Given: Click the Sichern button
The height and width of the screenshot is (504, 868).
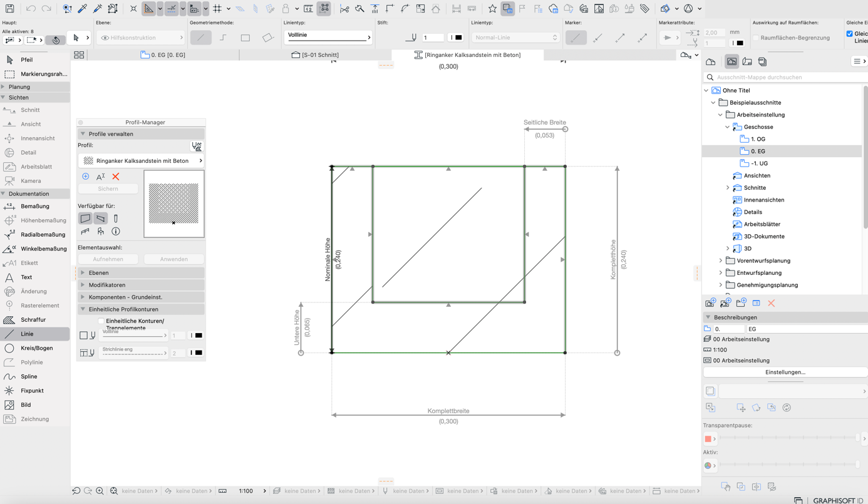Looking at the screenshot, I should point(108,188).
